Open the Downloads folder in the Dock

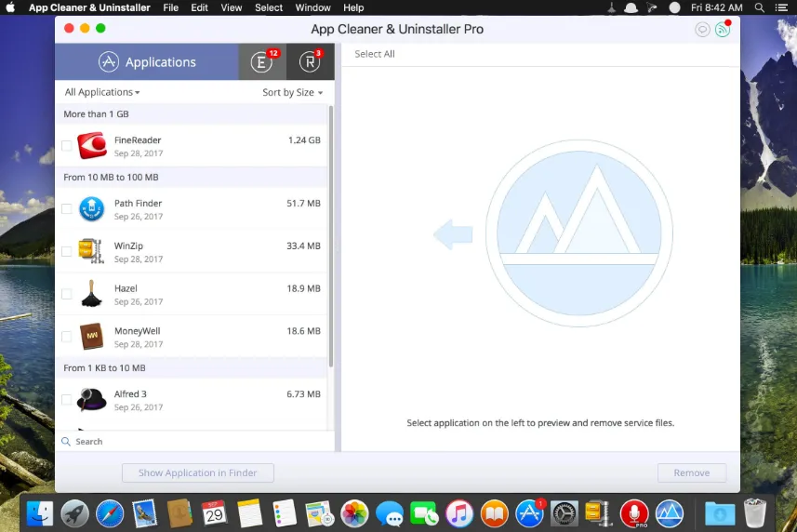click(x=720, y=513)
